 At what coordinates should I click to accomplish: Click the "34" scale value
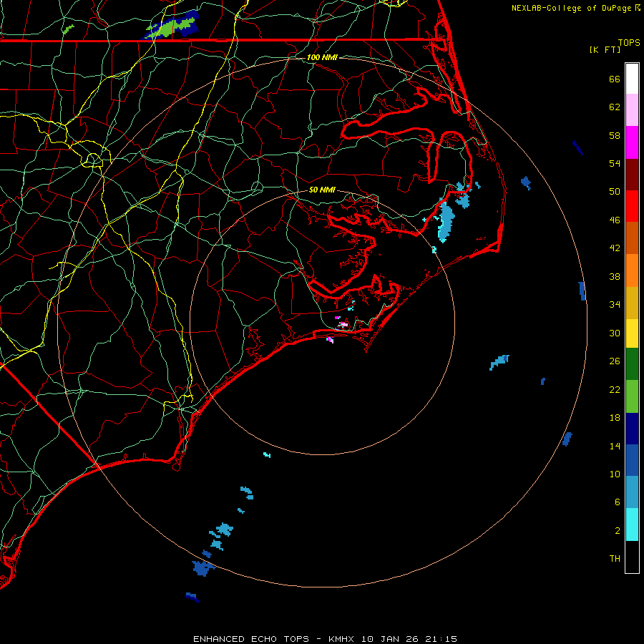click(x=615, y=305)
